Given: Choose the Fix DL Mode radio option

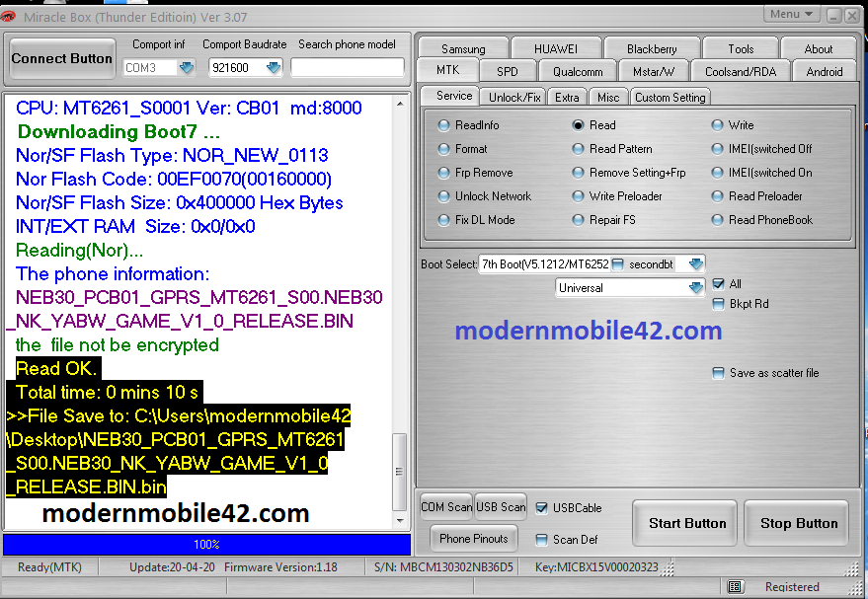Looking at the screenshot, I should [x=443, y=220].
